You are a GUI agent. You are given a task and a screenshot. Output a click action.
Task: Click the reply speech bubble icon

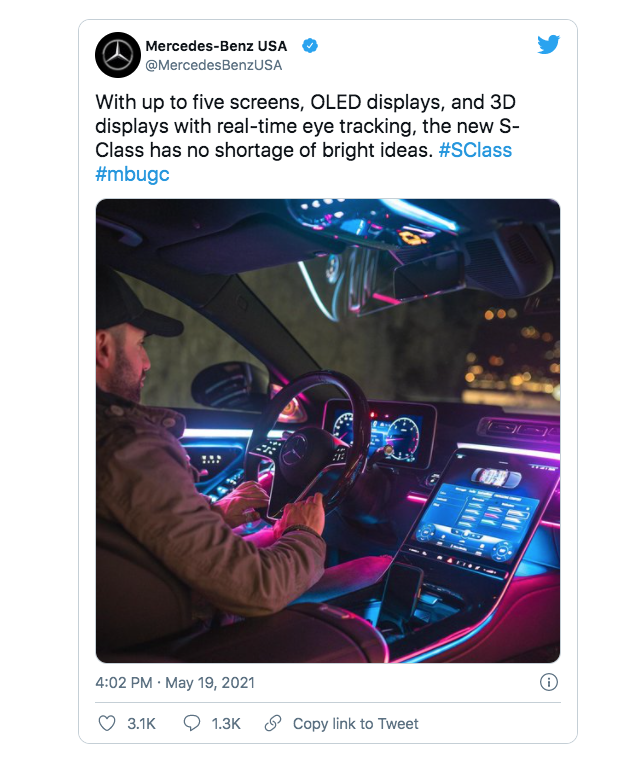pos(192,723)
